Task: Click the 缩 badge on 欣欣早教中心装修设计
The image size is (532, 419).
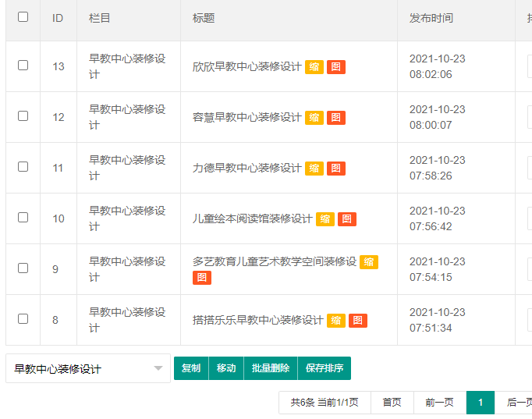Action: [314, 67]
